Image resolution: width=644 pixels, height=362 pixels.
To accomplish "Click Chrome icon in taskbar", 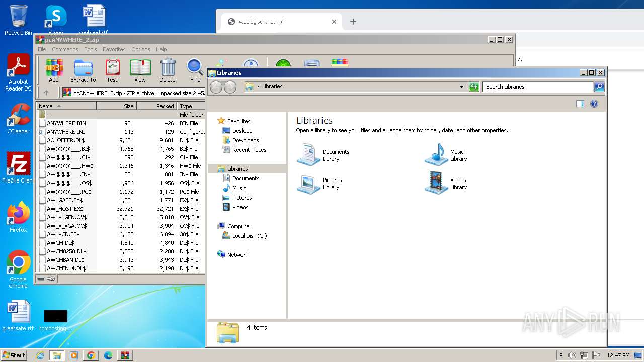I will [91, 355].
